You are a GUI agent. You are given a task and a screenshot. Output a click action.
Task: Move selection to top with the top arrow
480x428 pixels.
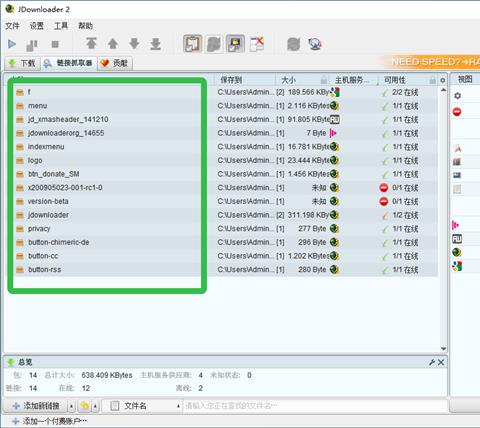tap(91, 44)
